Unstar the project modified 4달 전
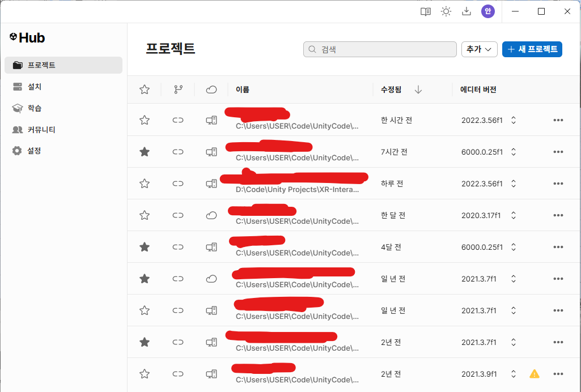 tap(145, 247)
